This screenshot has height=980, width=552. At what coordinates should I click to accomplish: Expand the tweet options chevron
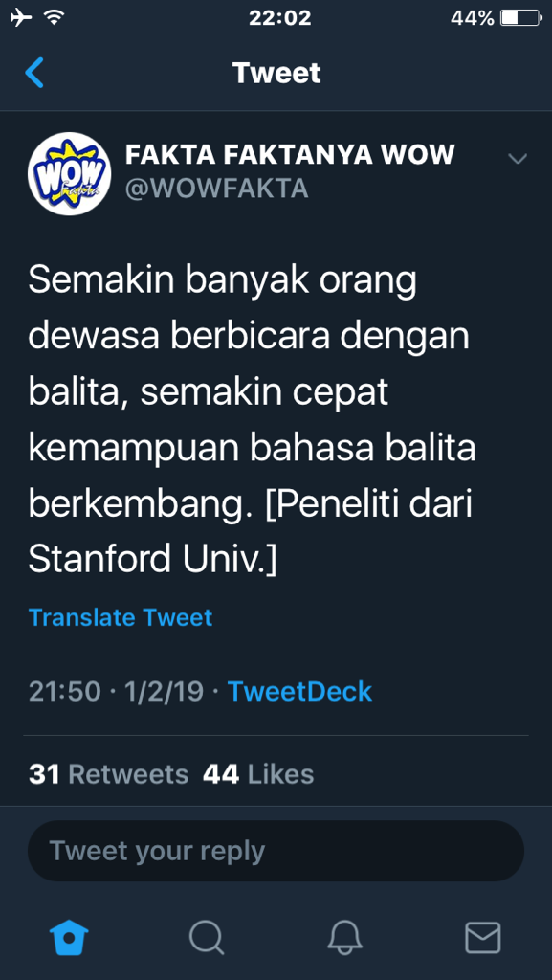[x=518, y=159]
